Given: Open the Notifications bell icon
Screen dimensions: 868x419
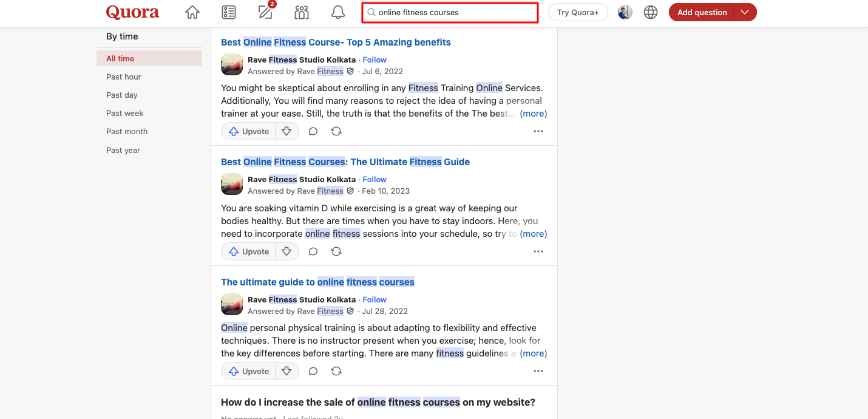Looking at the screenshot, I should pos(338,12).
